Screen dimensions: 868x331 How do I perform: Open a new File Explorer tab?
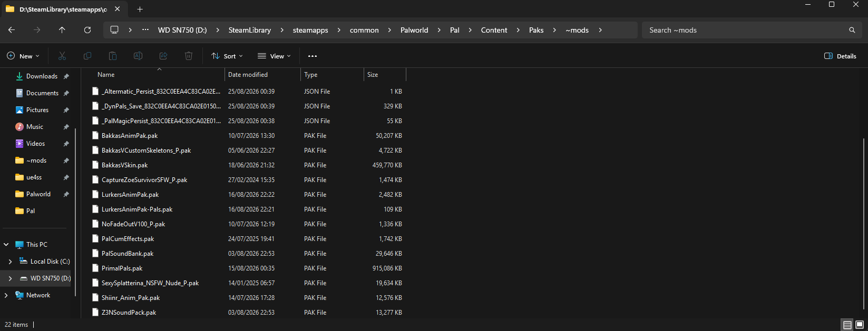click(140, 9)
